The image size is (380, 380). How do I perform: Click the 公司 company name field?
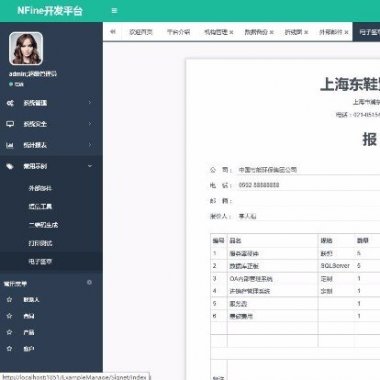308,170
